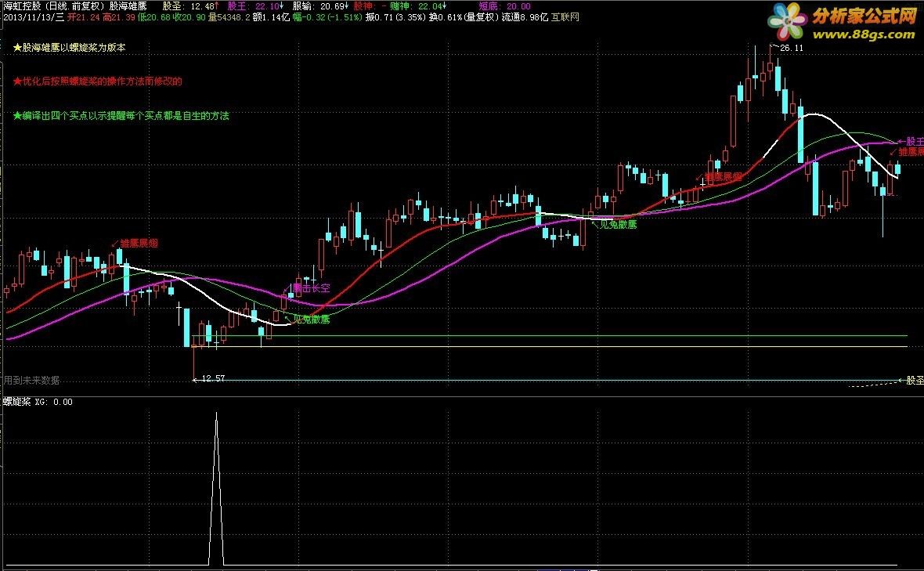Click the 股王: 22.10 indicator value
The width and height of the screenshot is (924, 571).
point(256,6)
